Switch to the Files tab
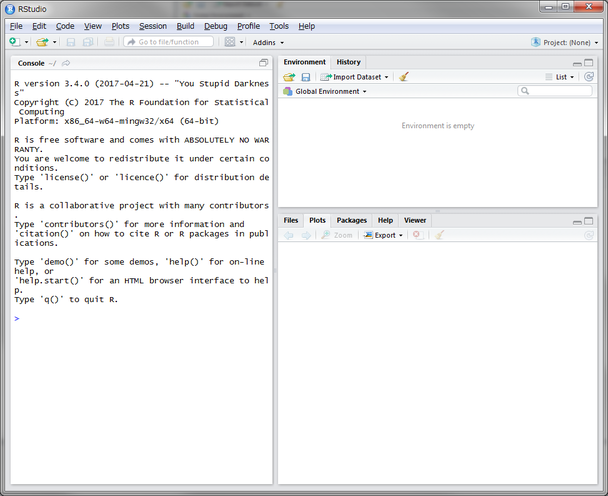This screenshot has height=496, width=608. (290, 220)
